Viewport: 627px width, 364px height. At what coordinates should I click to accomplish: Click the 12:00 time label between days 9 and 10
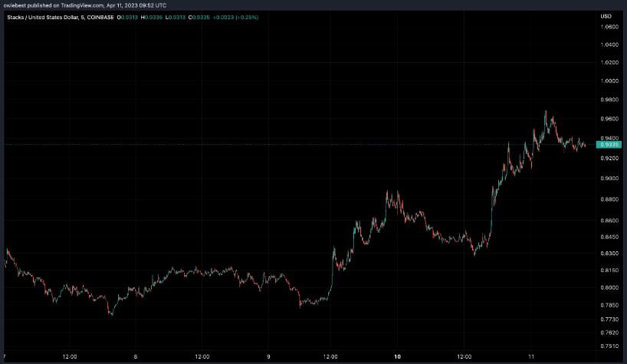click(x=330, y=357)
